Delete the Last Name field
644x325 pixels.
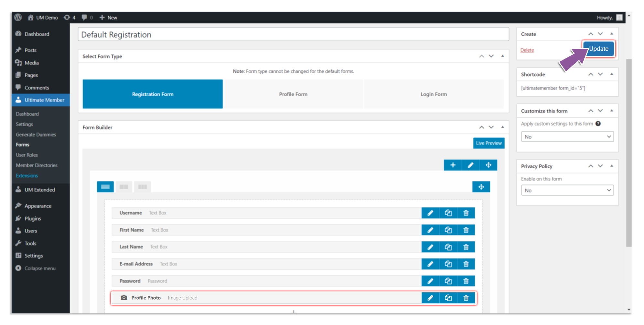466,247
